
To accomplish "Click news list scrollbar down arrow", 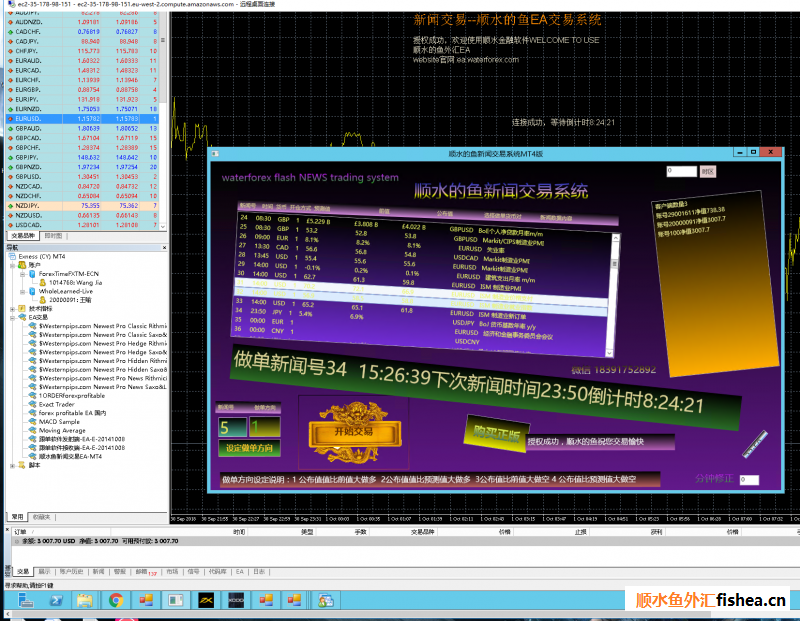I will tap(609, 353).
